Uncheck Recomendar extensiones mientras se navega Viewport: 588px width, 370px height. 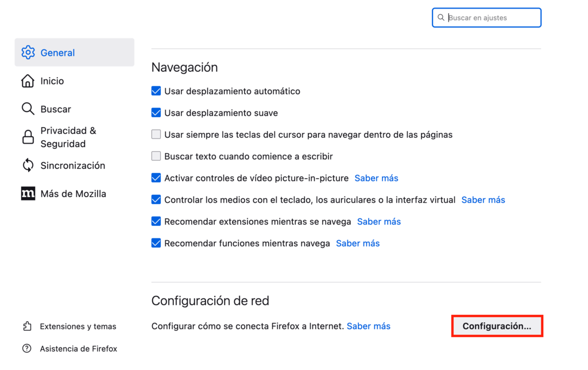(x=156, y=221)
